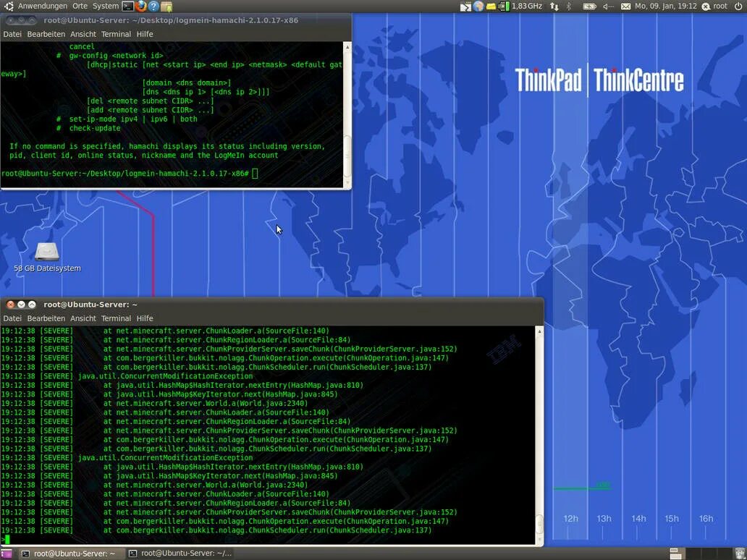The width and height of the screenshot is (747, 560).
Task: Click show desktop icon in bottom panel
Action: 7,553
